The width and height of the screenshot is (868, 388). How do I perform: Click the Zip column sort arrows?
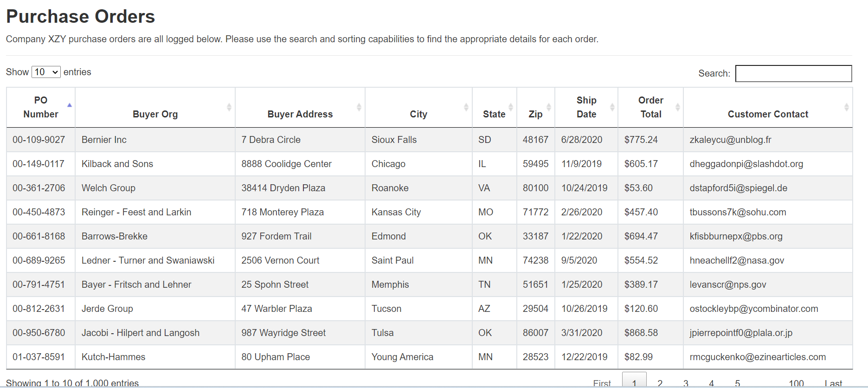click(548, 107)
